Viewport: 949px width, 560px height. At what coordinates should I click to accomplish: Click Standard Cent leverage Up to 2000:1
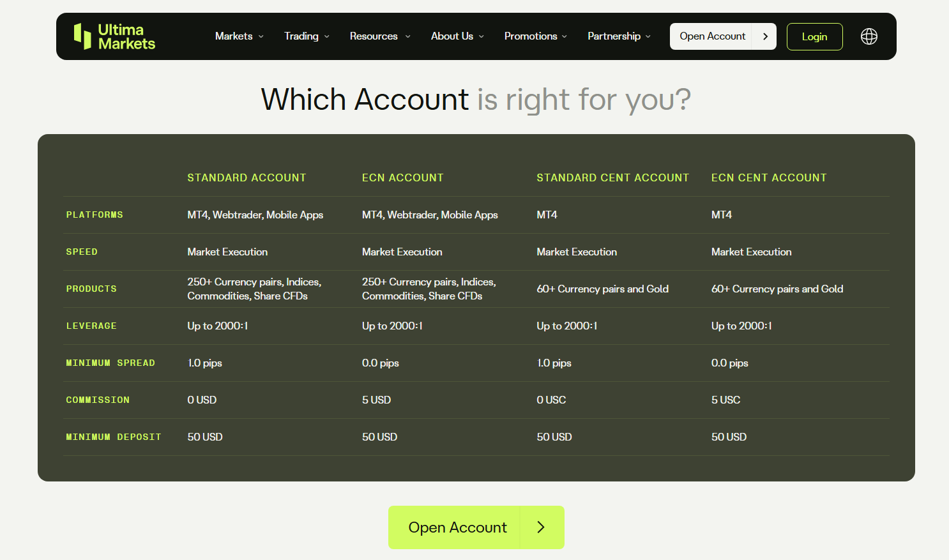coord(567,326)
